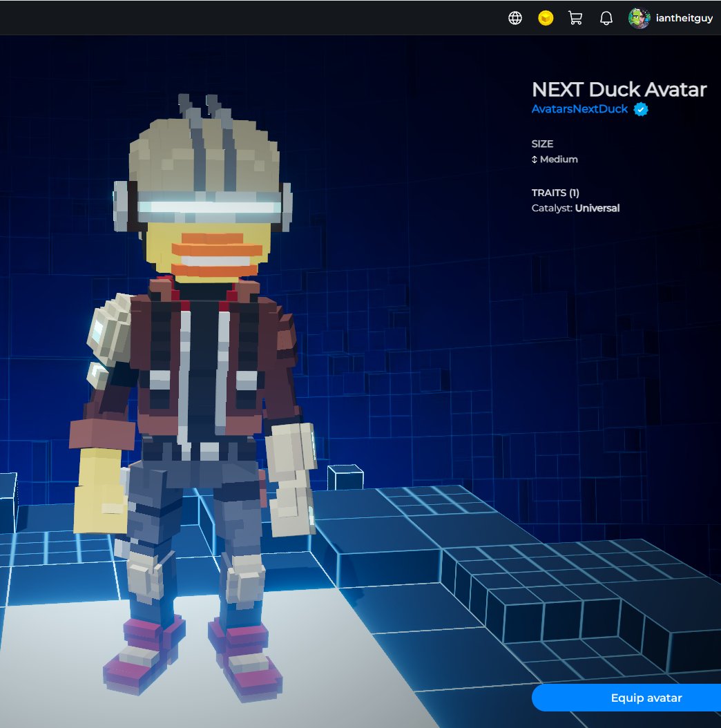Open the globe language selector icon

515,18
